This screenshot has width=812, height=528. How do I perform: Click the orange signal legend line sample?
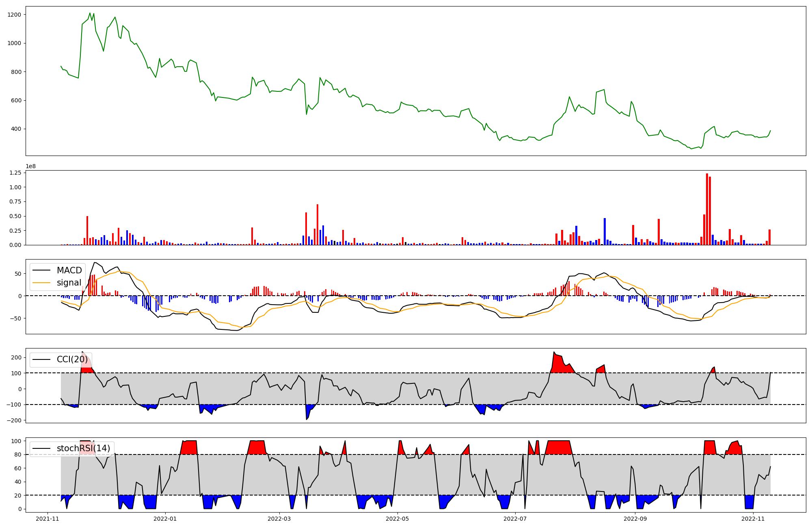pyautogui.click(x=41, y=283)
